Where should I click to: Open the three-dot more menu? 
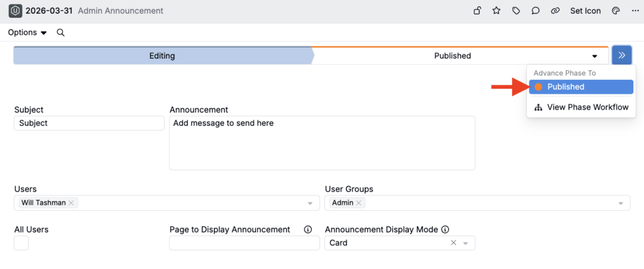[635, 11]
